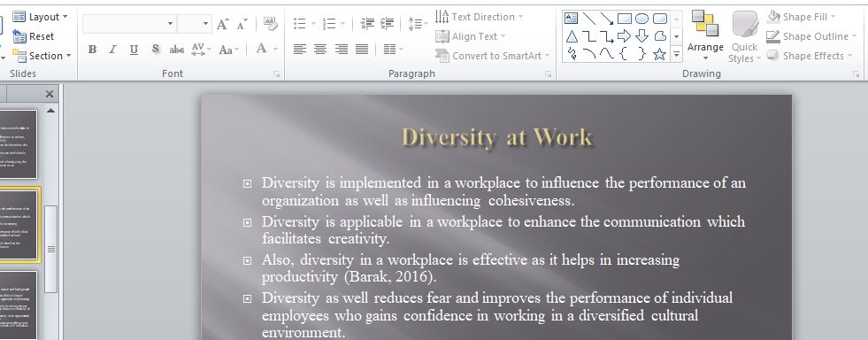
Task: Toggle Italic formatting
Action: tap(113, 50)
